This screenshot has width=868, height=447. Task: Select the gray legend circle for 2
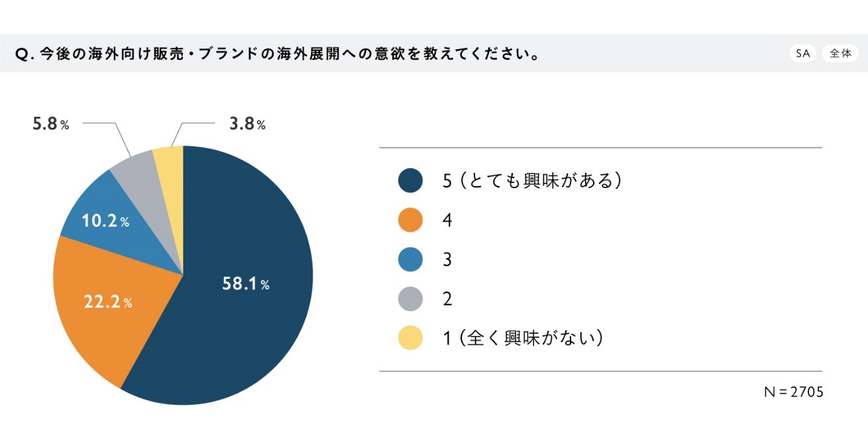411,299
